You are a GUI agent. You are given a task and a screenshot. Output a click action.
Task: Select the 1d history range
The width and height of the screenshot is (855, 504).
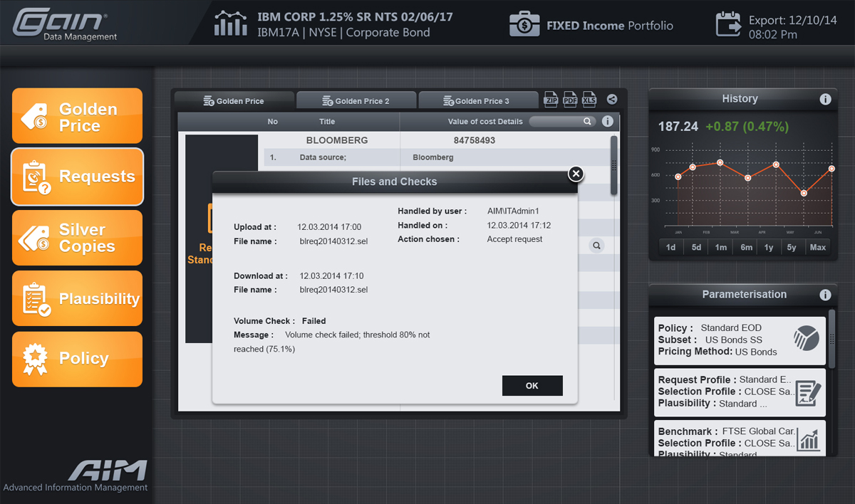click(670, 247)
